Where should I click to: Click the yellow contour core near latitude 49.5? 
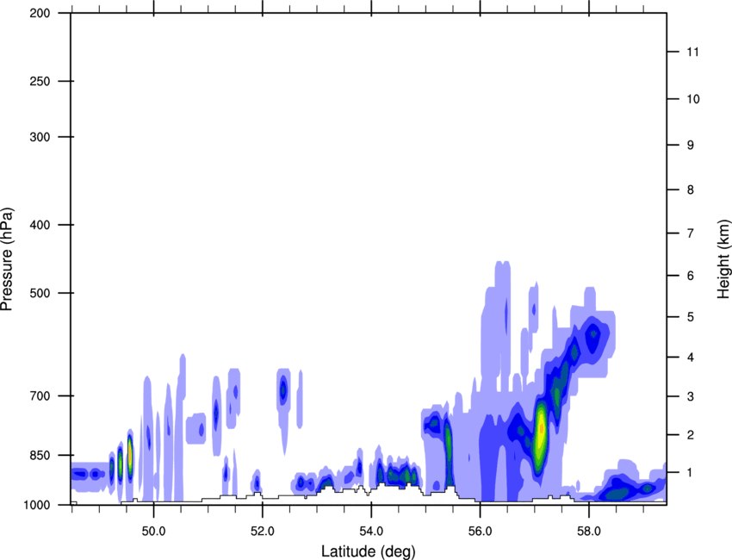click(x=130, y=456)
